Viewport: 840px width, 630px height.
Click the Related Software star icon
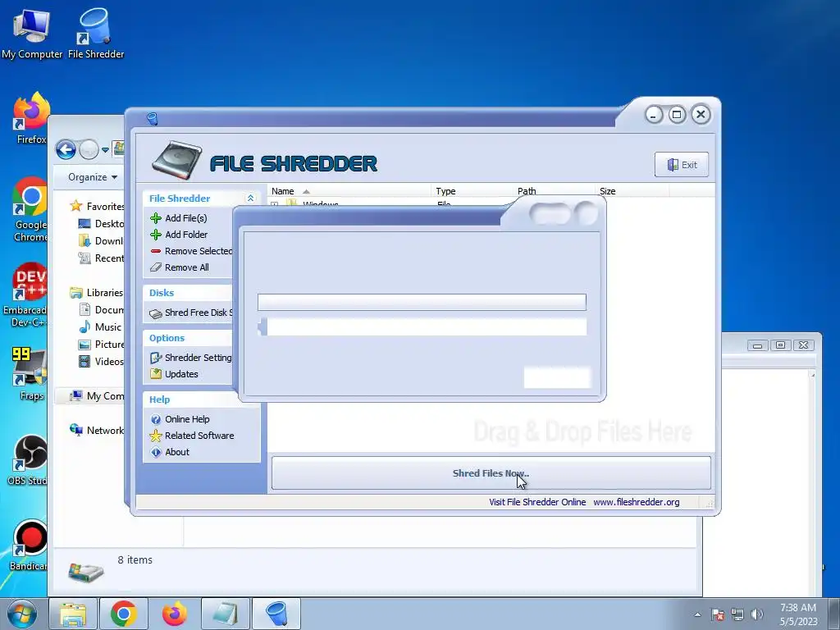tap(156, 436)
